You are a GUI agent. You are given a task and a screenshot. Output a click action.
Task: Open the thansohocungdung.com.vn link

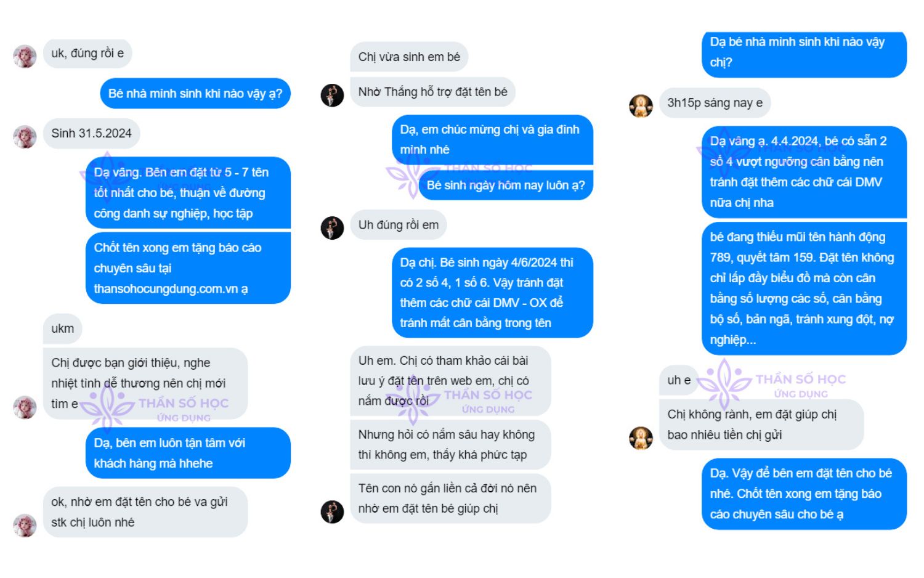coord(171,289)
